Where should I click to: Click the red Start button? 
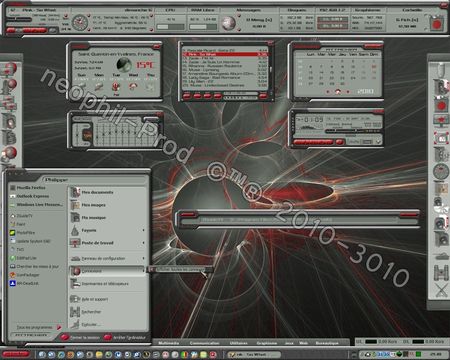point(16,354)
